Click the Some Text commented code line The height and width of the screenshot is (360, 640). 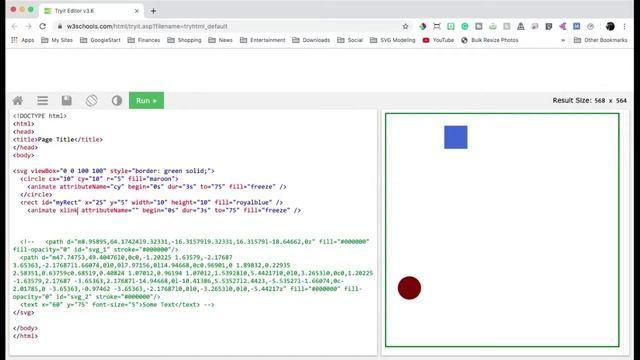(117, 304)
